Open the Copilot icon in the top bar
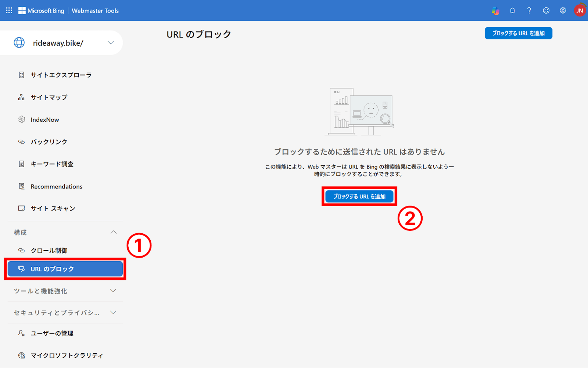 click(495, 11)
